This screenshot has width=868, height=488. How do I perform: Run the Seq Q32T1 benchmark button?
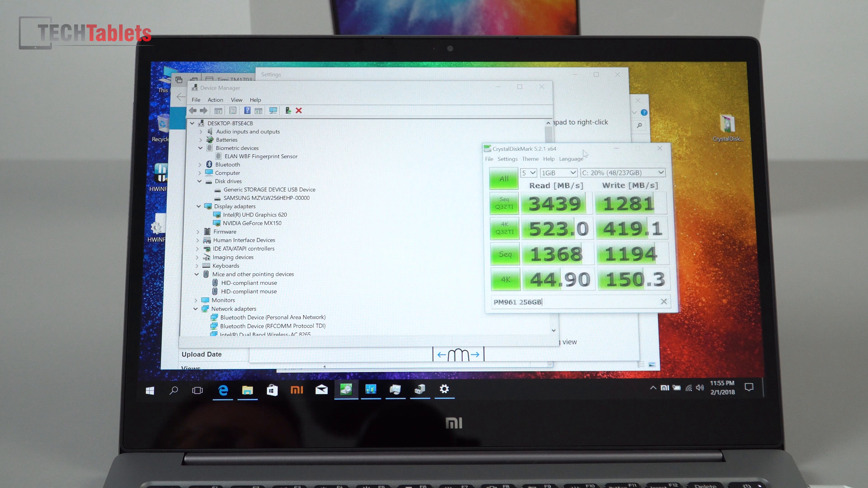(504, 203)
